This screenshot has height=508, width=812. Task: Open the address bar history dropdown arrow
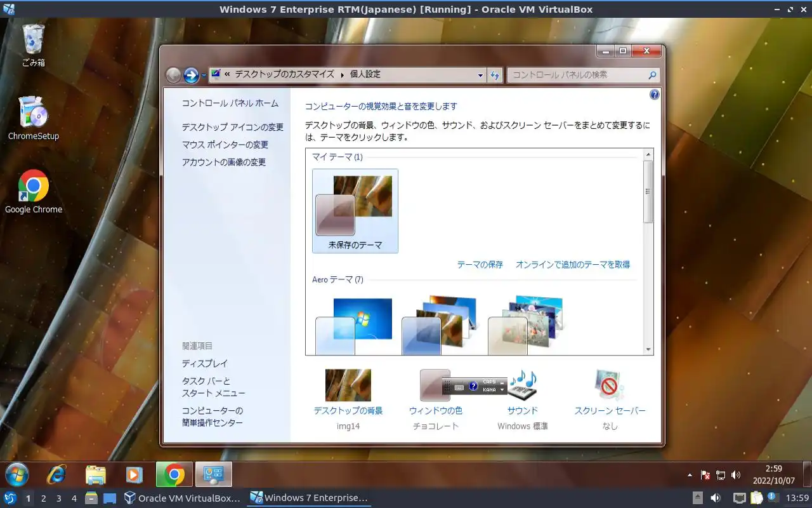480,76
